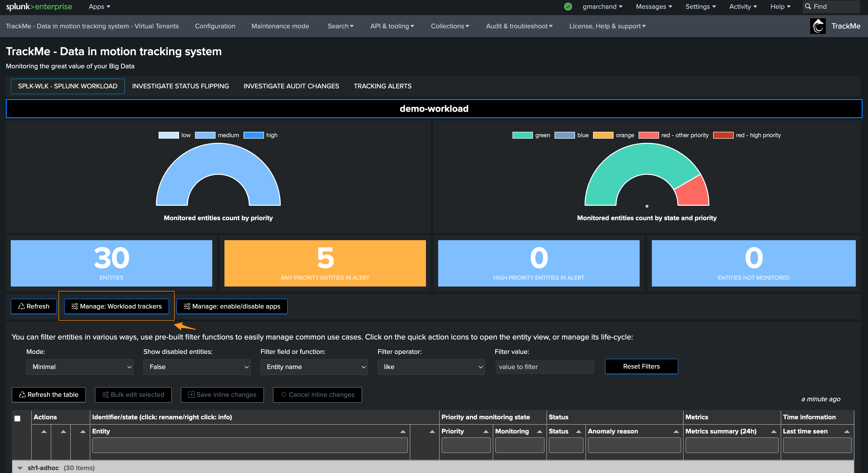Image resolution: width=868 pixels, height=473 pixels.
Task: Click Manage: enable/disable apps button
Action: pos(232,306)
